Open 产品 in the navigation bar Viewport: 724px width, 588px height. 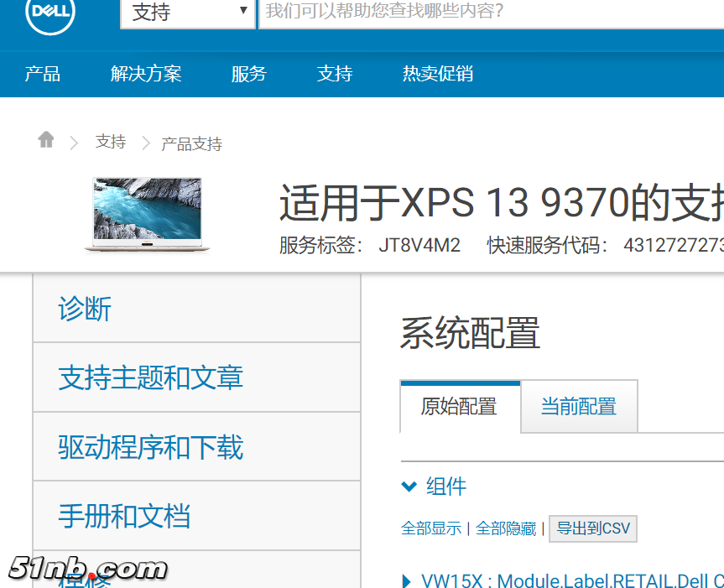(x=43, y=74)
